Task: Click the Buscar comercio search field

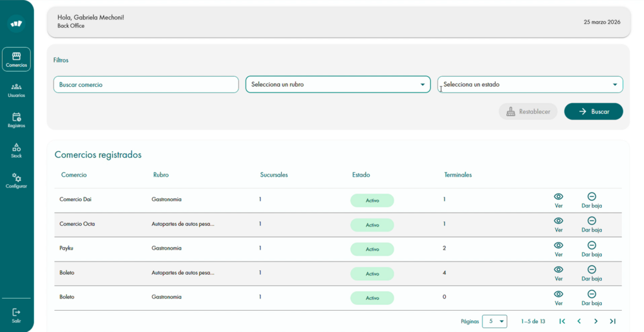Action: [146, 85]
